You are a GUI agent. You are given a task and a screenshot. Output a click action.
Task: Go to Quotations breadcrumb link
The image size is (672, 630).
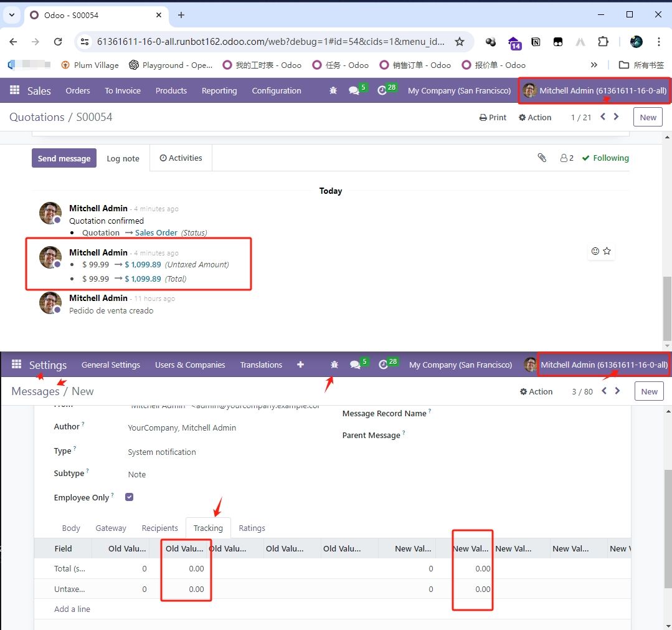pos(37,117)
